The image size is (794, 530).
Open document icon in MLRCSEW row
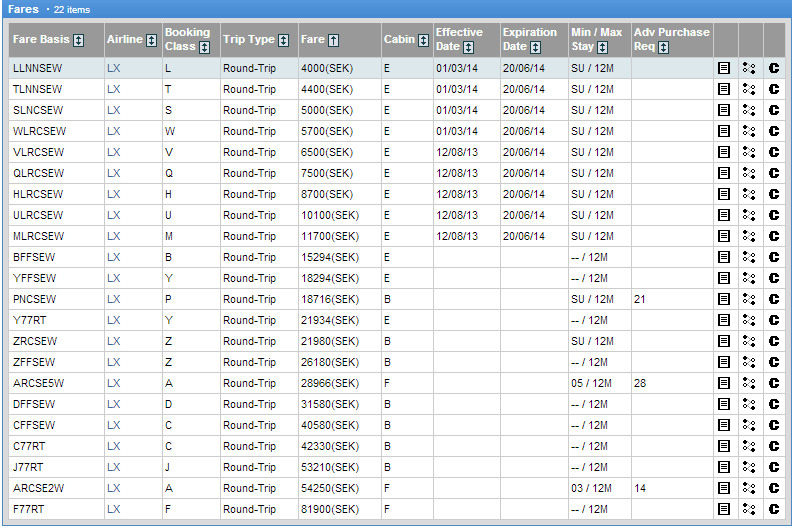[724, 236]
